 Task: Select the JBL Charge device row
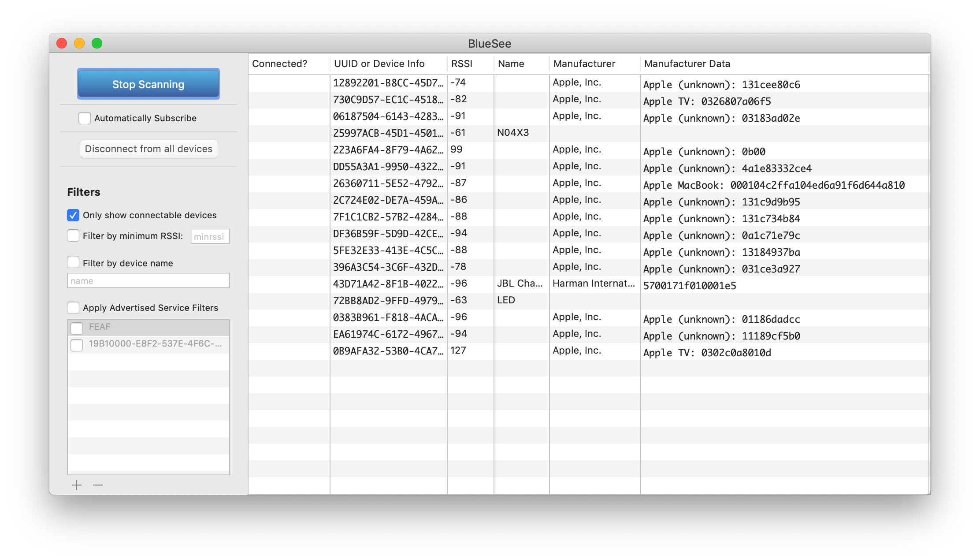(x=520, y=284)
